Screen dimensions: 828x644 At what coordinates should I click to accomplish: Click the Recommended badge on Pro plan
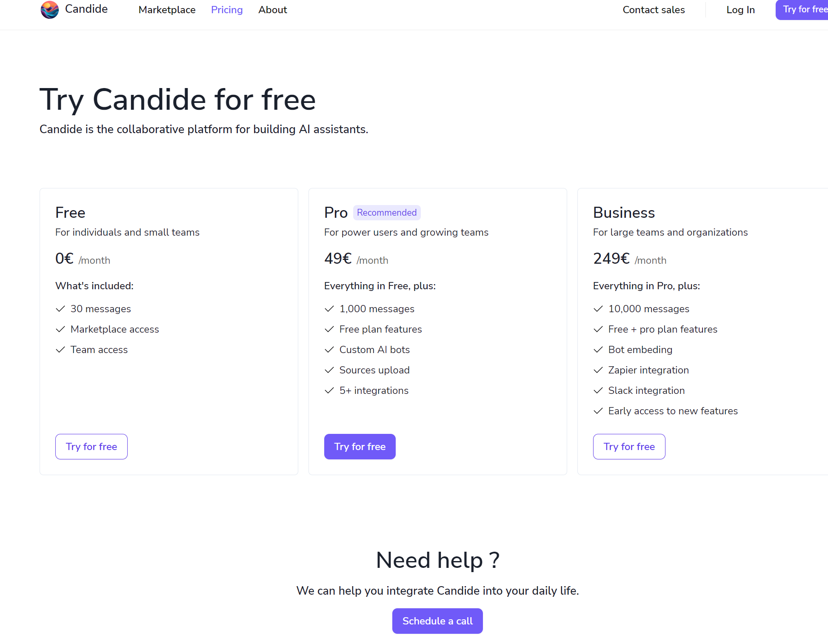[387, 213]
